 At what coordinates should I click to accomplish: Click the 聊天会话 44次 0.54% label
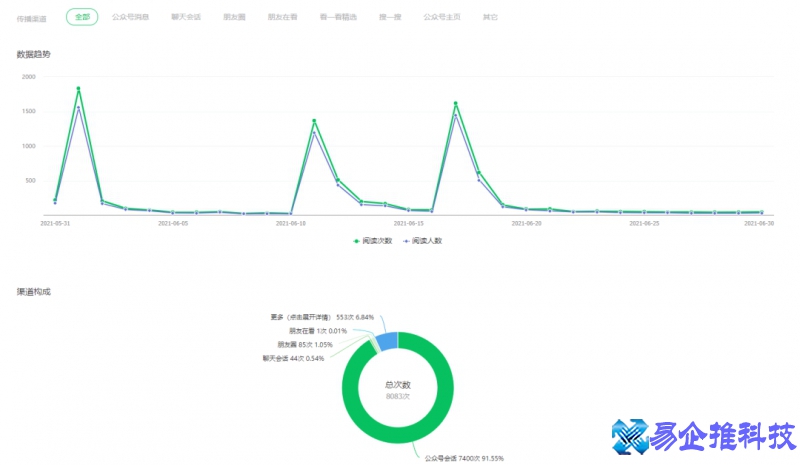[x=293, y=358]
